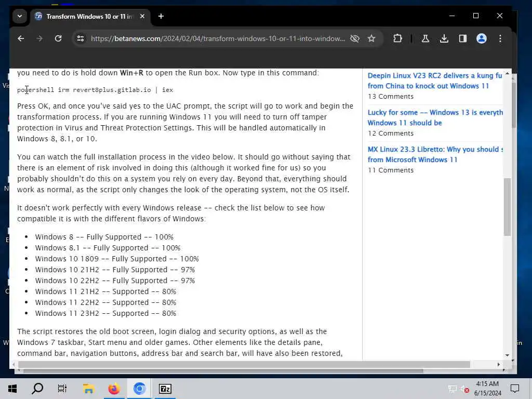Click Windows 11 22H2 Supported item
The image size is (532, 399).
pos(105,302)
